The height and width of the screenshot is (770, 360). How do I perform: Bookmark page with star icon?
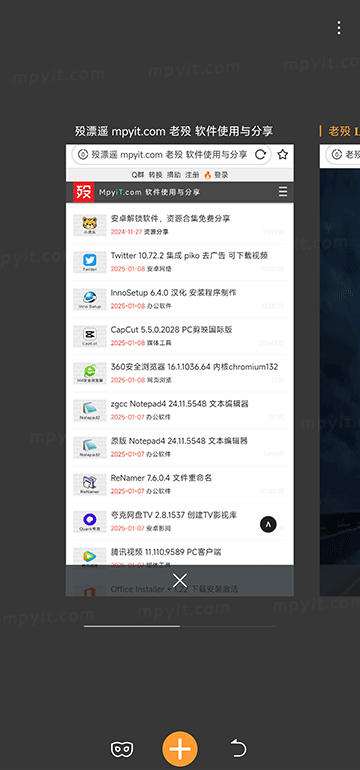tap(282, 155)
